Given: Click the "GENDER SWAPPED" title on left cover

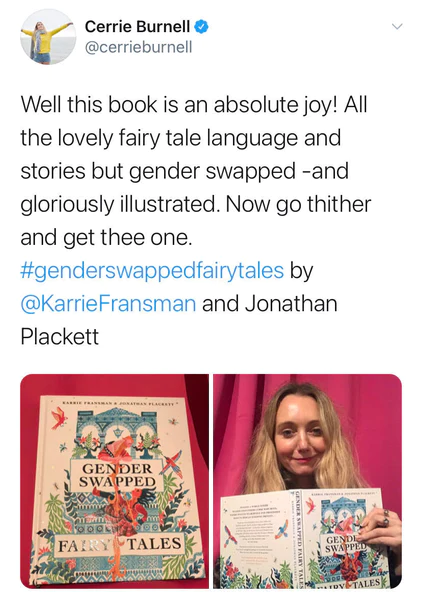Looking at the screenshot, I should click(x=118, y=474).
